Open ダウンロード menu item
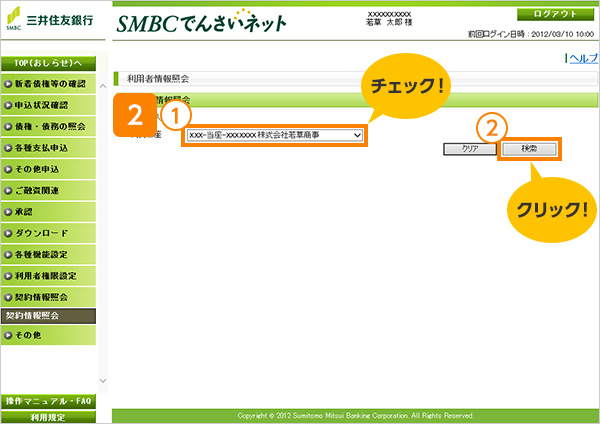This screenshot has width=600, height=424. (x=48, y=233)
